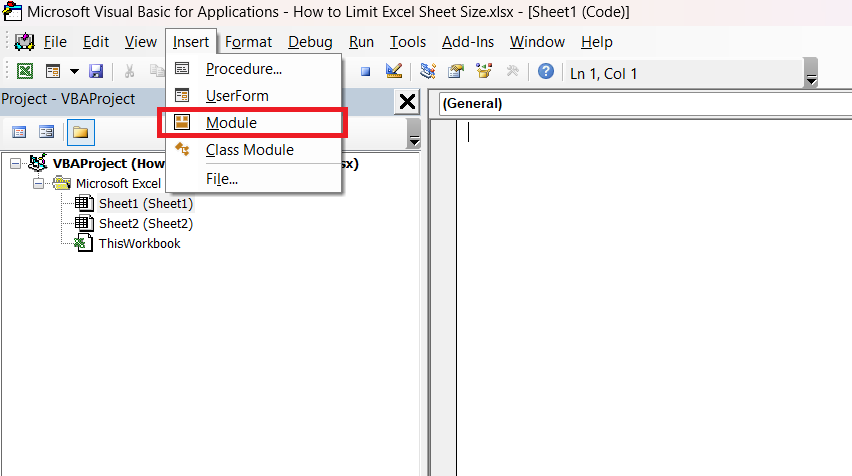852x476 pixels.
Task: Click the VBA system menu icon in menu bar
Action: (x=24, y=42)
